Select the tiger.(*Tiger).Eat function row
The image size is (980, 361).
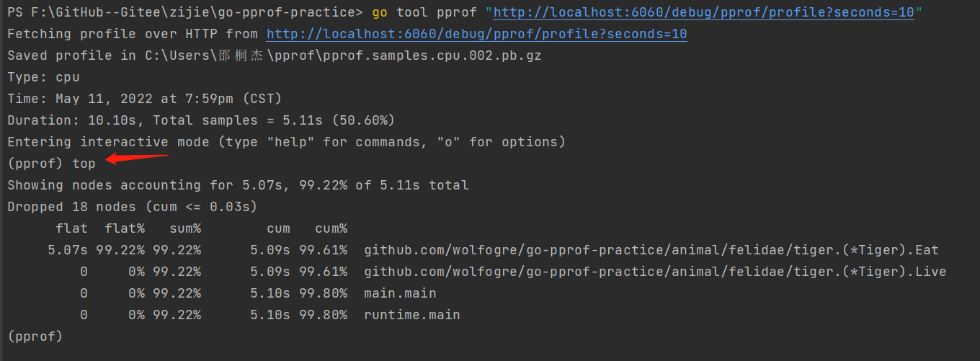tap(494, 250)
